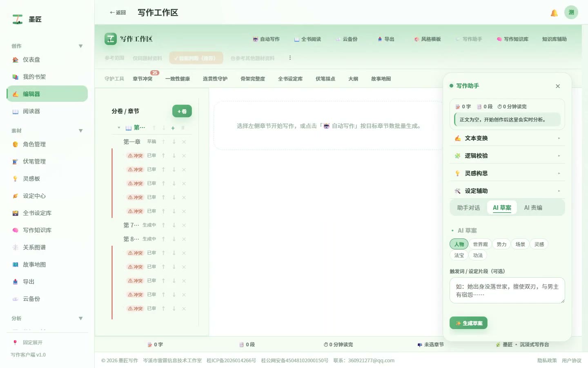Viewport: 588px width, 368px height.
Task: Expand the 设定辅助 section
Action: [x=507, y=191]
